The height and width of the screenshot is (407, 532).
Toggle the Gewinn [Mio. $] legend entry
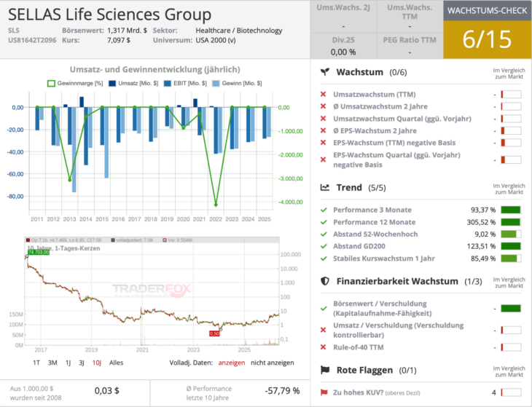click(x=237, y=83)
